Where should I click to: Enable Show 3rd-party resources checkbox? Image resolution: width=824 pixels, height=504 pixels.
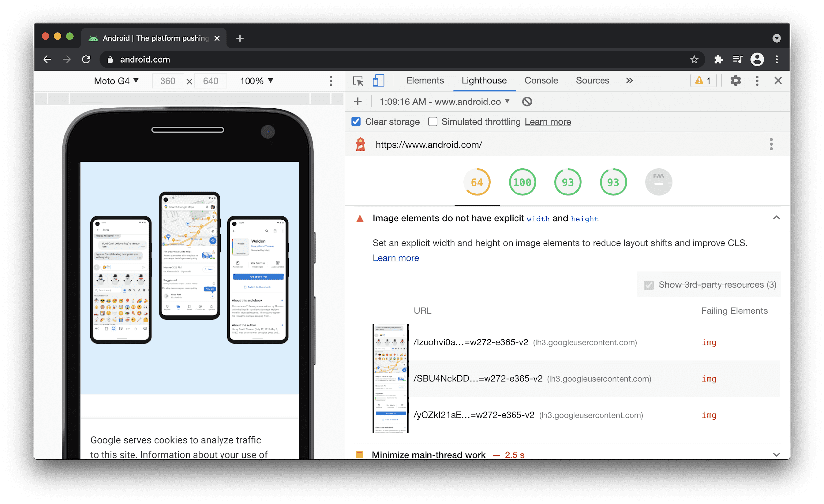pyautogui.click(x=649, y=285)
